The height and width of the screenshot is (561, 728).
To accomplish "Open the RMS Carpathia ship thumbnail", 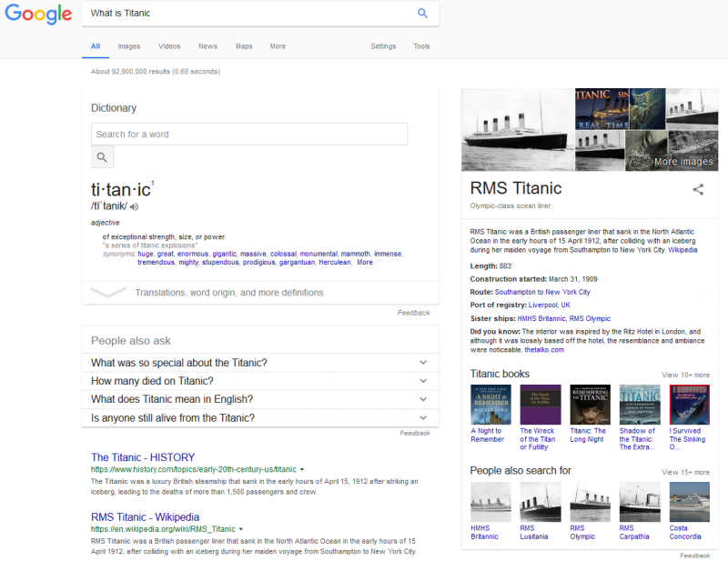I will 640,502.
